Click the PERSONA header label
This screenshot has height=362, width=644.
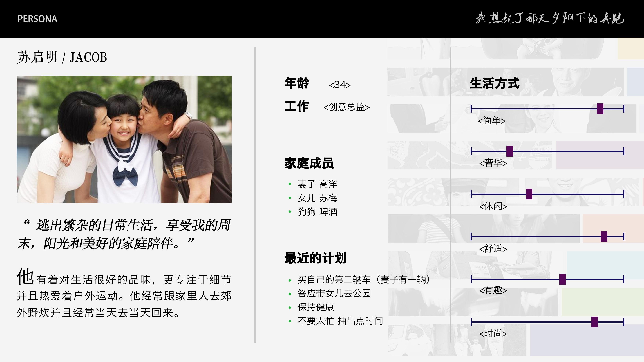click(x=37, y=19)
